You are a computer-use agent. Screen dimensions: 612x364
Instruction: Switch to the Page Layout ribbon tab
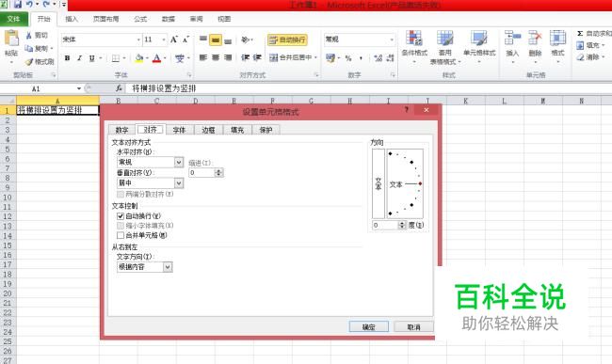105,19
